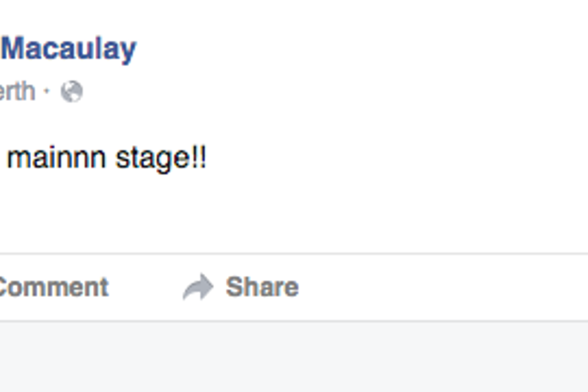This screenshot has width=588, height=392.
Task: Click empty white space right of Macaulay
Action: coord(356,49)
